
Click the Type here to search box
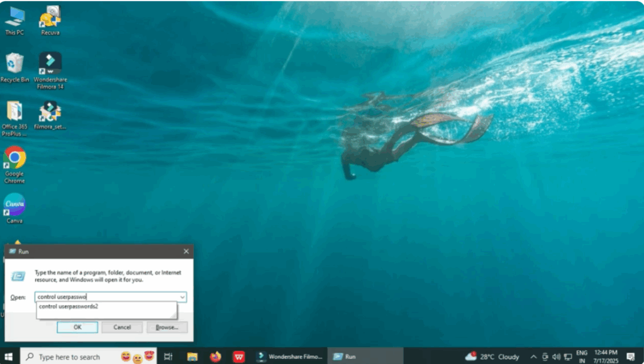69,356
